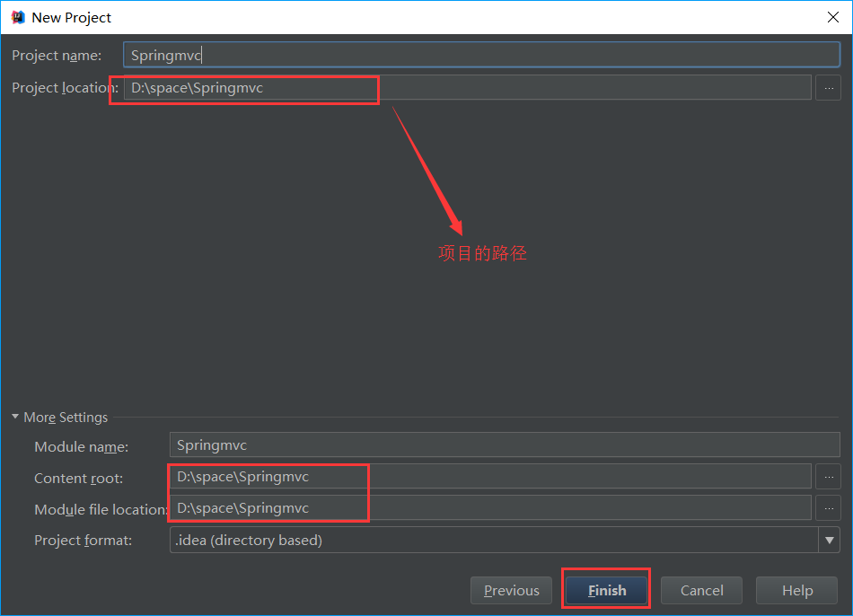The image size is (853, 616).
Task: Open Help for New Project
Action: click(796, 591)
